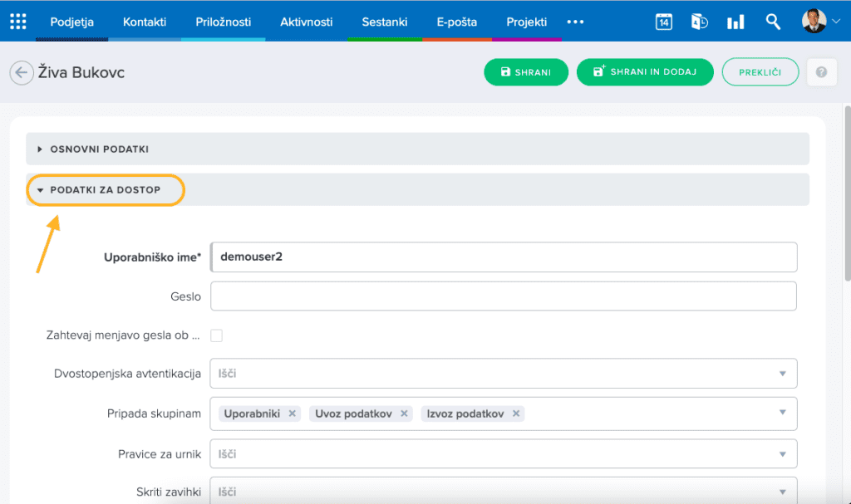Open the Projekti tab

(527, 22)
